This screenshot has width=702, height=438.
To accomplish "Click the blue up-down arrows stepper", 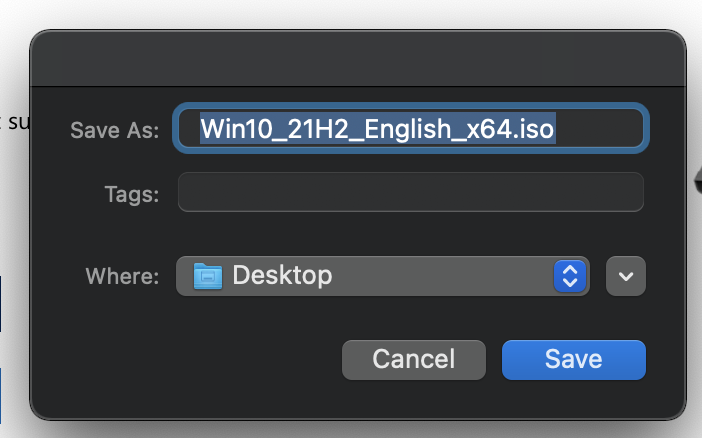I will [569, 276].
